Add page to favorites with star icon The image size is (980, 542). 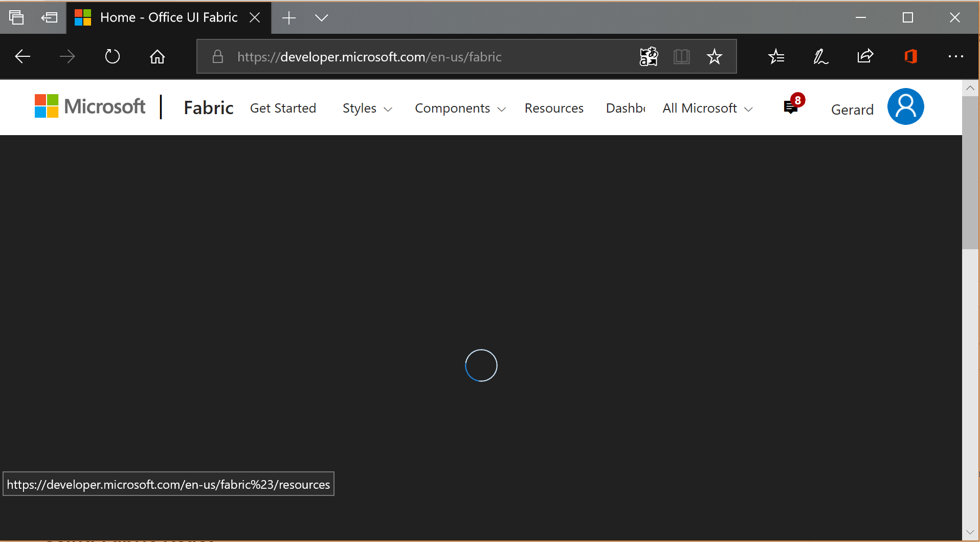pyautogui.click(x=715, y=56)
